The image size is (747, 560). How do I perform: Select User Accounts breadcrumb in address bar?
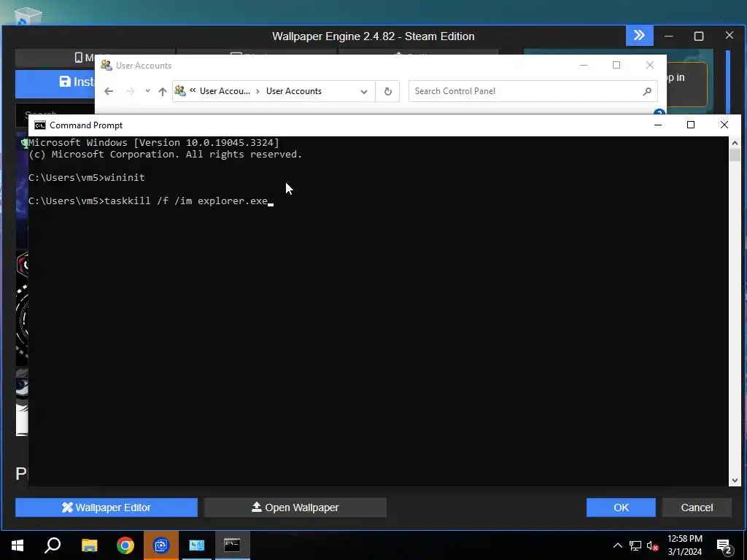click(x=294, y=91)
